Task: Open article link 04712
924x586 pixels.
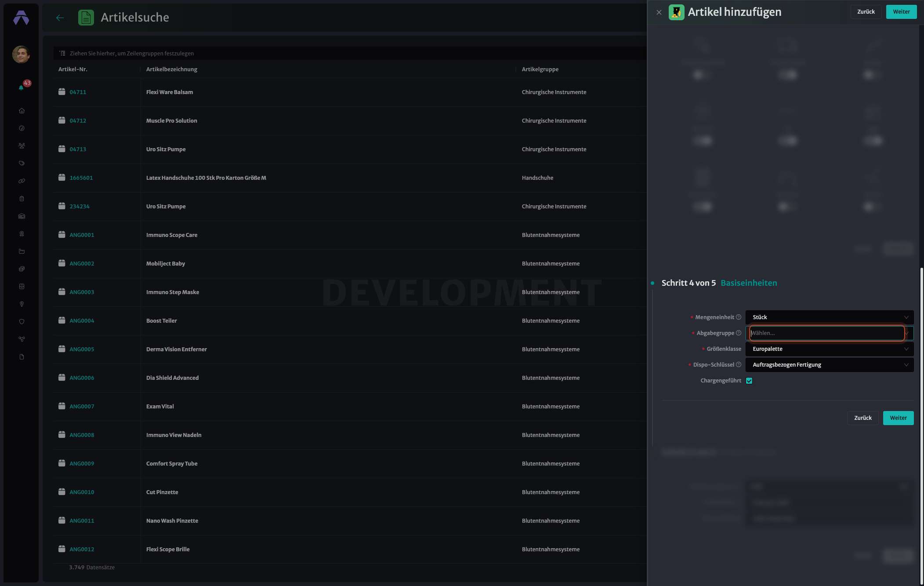Action: [x=78, y=120]
